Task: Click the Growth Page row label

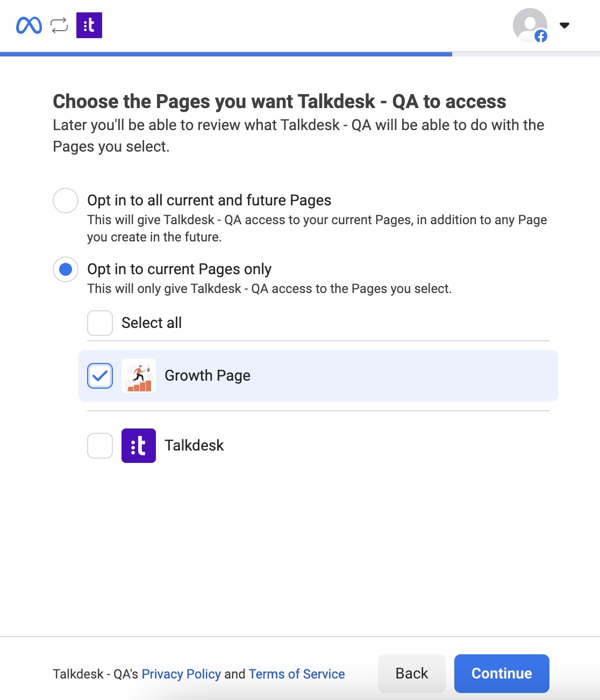Action: coord(208,376)
